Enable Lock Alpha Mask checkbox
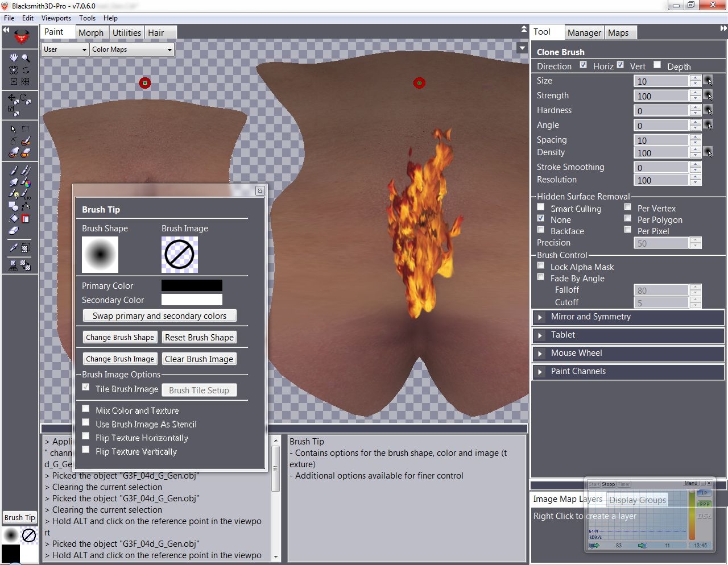Image resolution: width=728 pixels, height=565 pixels. point(541,265)
